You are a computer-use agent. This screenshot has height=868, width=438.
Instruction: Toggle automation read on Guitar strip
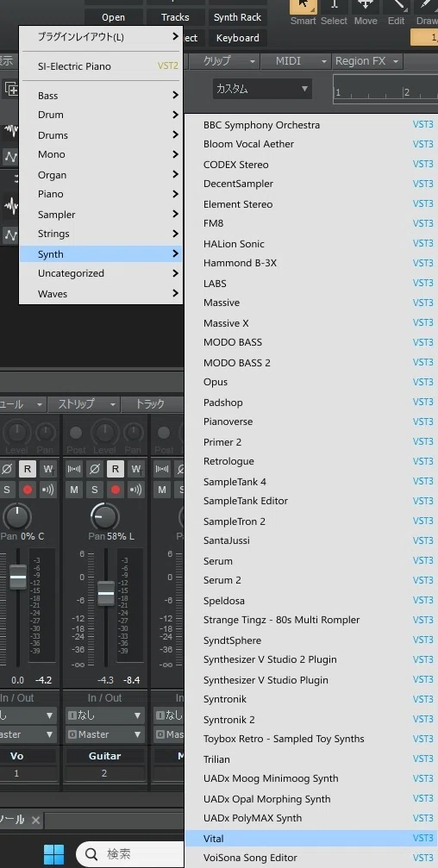pos(116,470)
